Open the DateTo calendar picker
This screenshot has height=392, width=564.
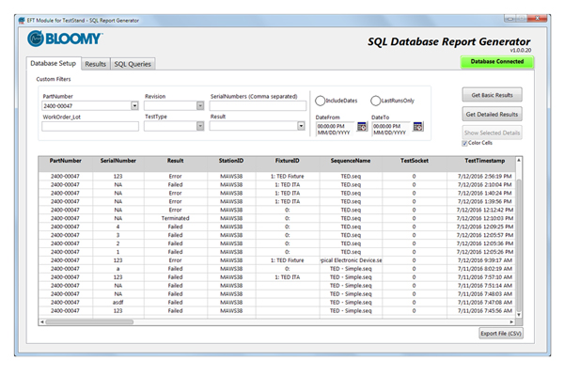416,126
